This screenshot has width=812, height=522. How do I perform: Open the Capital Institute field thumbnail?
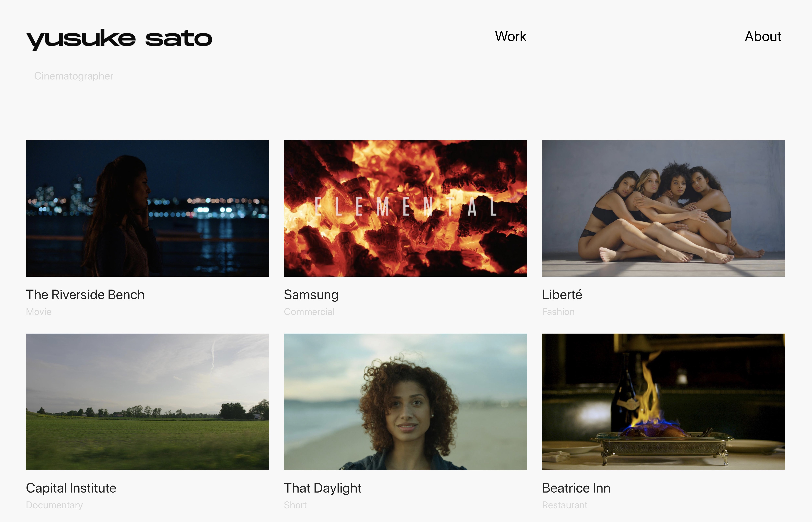[x=148, y=402]
